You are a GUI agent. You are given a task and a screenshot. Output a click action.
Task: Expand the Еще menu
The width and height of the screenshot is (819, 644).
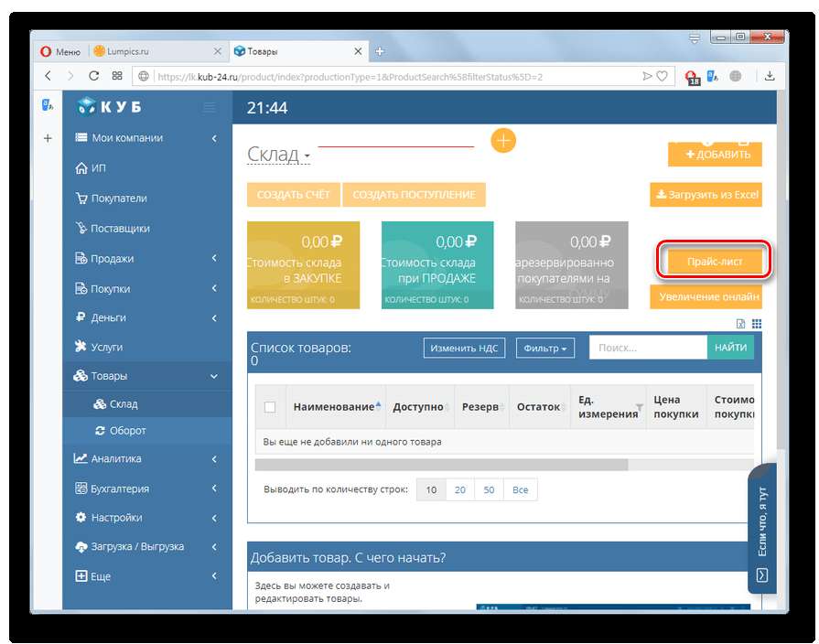click(x=147, y=576)
